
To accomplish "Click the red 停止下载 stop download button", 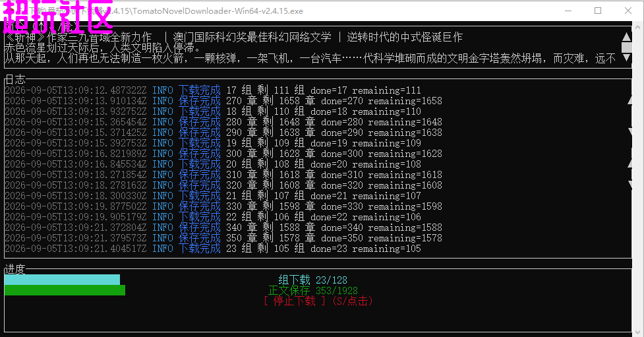I will pyautogui.click(x=318, y=301).
